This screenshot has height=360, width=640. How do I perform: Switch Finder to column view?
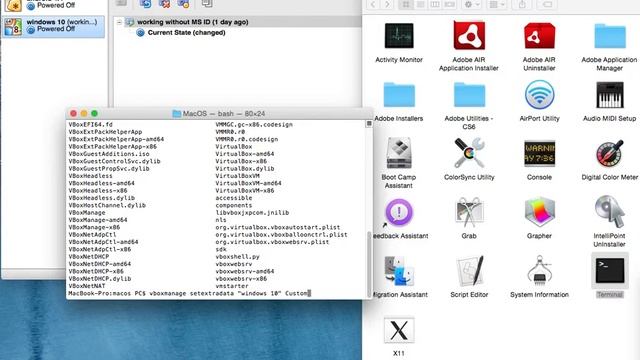(x=435, y=4)
